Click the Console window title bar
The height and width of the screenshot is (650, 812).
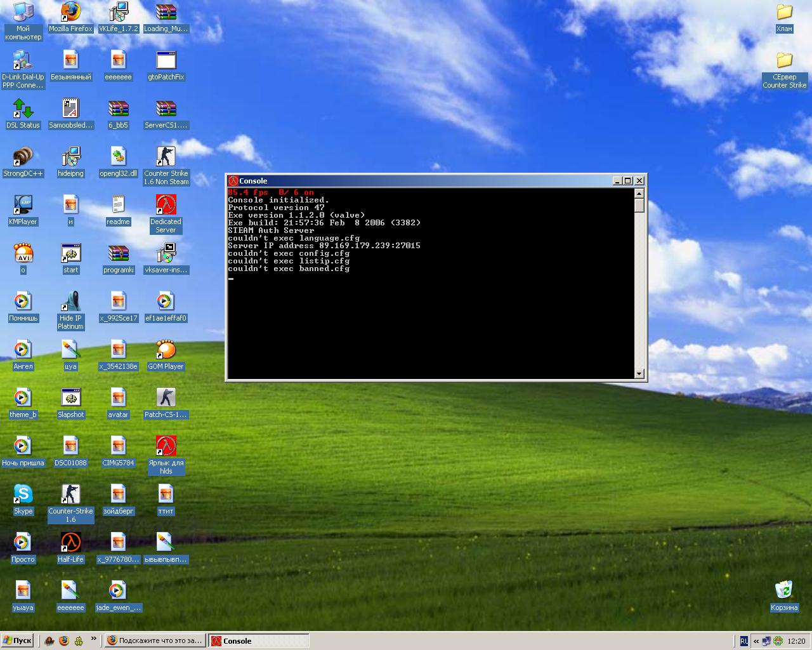436,181
